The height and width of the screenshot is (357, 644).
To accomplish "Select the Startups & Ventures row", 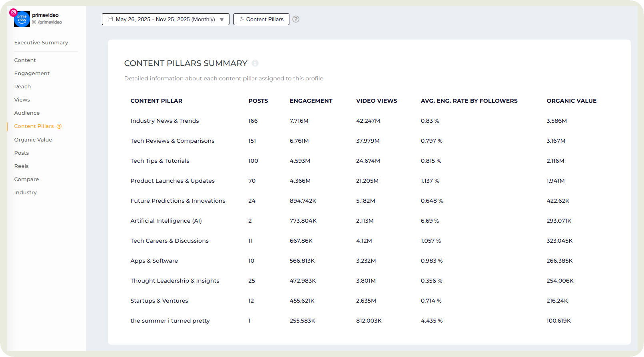I will pos(369,301).
